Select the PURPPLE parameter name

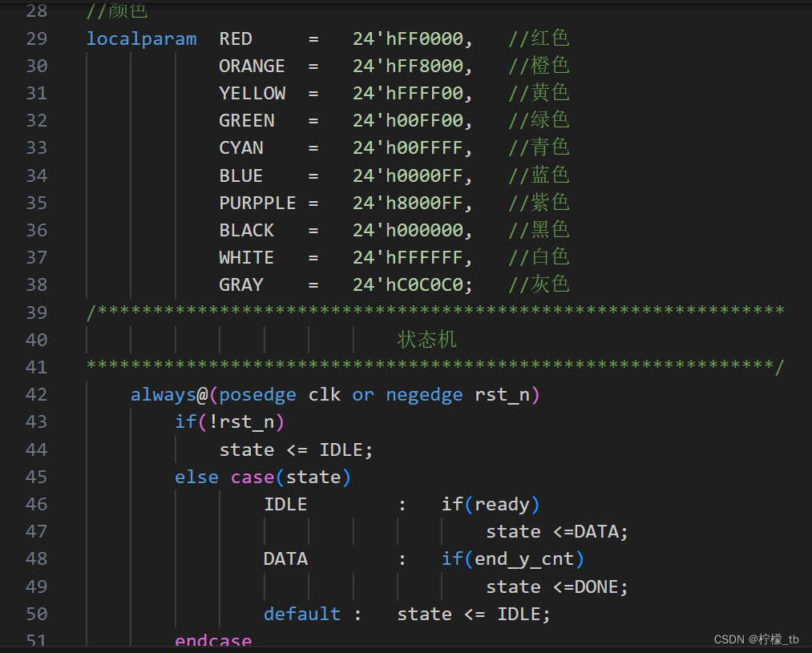[257, 203]
